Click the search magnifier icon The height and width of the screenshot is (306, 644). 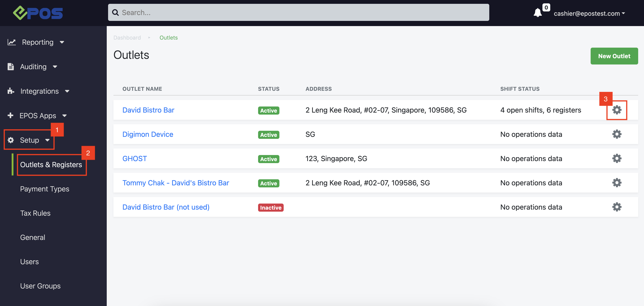coord(115,13)
